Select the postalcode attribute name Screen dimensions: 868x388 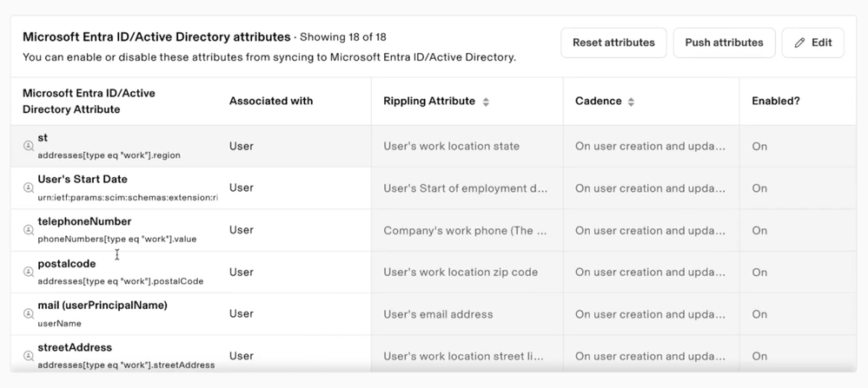coord(66,264)
